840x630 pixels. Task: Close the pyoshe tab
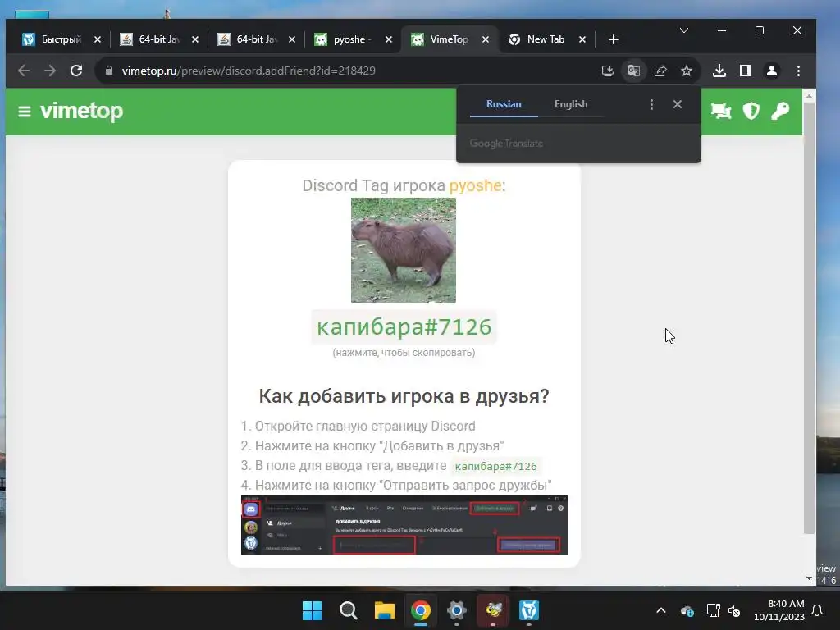pyautogui.click(x=389, y=39)
